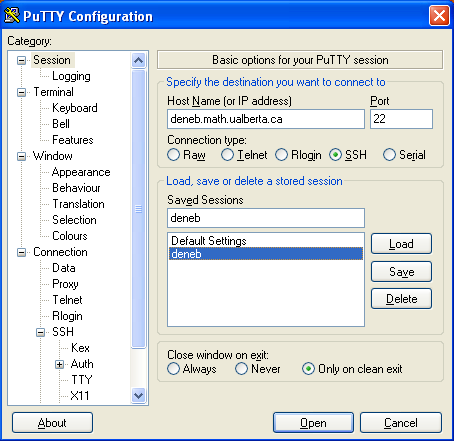Viewport: 454px width, 441px height.
Task: Open the Features category
Action: (73, 140)
